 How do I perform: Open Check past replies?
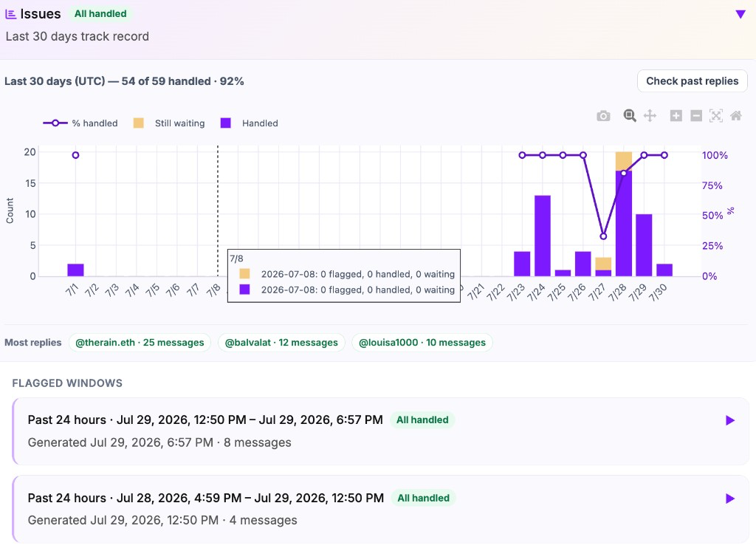click(x=693, y=81)
